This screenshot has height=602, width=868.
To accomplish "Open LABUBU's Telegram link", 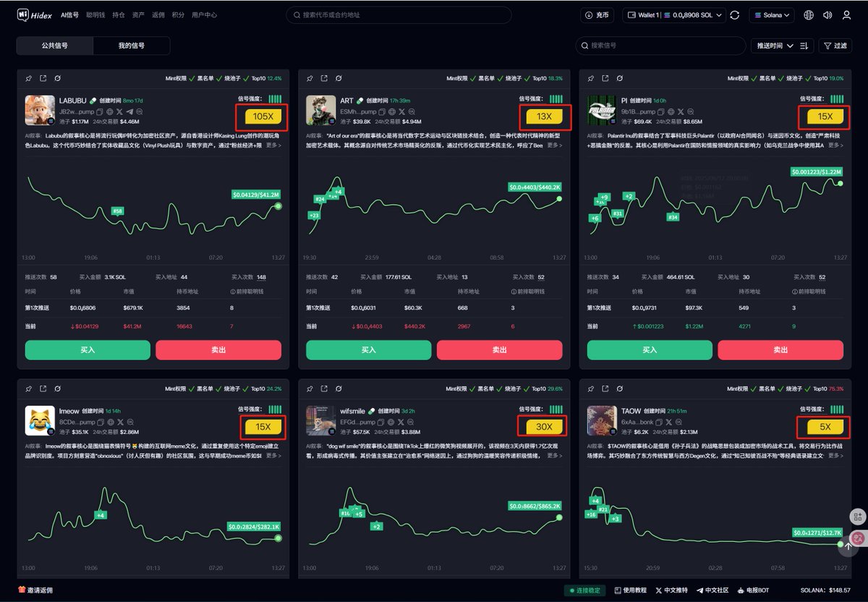I will point(129,111).
